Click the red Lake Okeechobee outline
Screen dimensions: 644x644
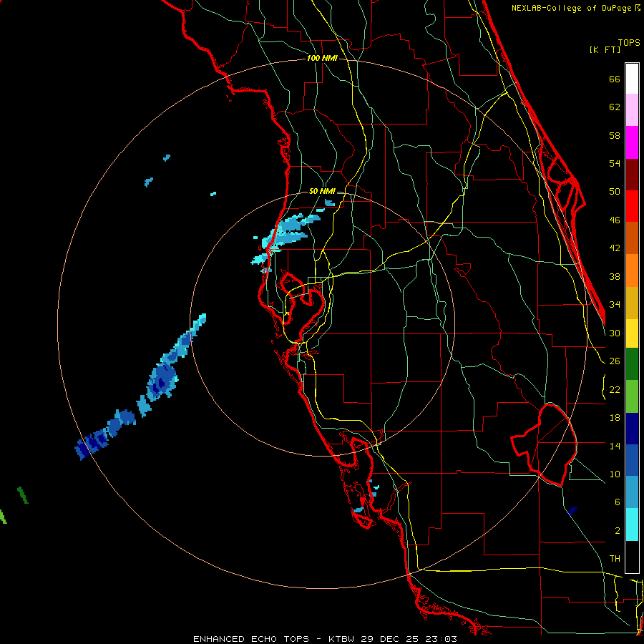pyautogui.click(x=545, y=444)
